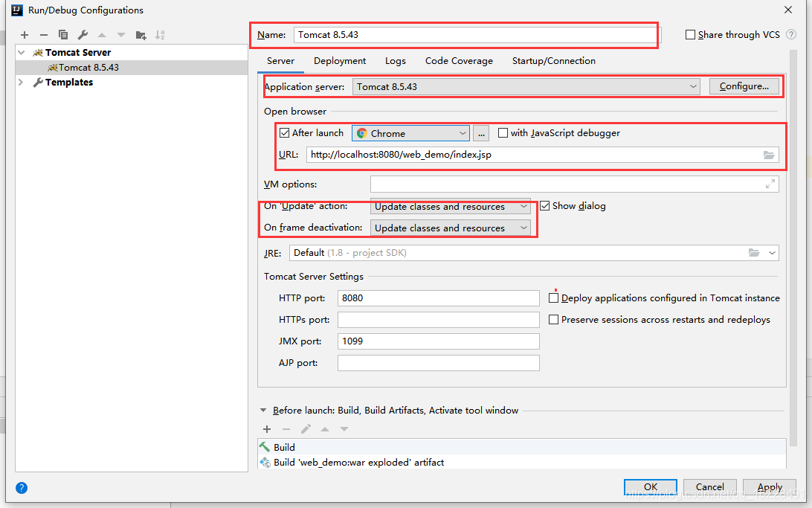The width and height of the screenshot is (812, 508).
Task: Click help icon next to Share through VCS
Action: pos(790,34)
